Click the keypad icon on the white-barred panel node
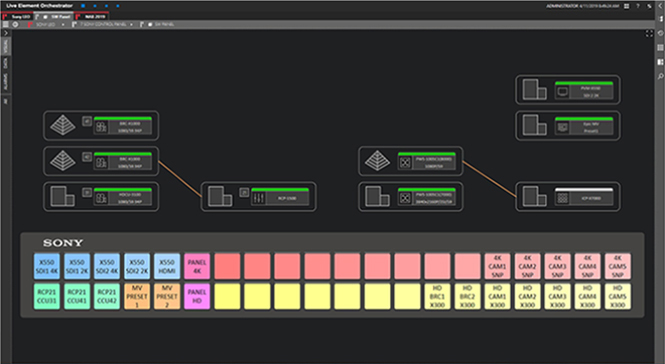Viewport: 665px width, 364px height. coord(562,198)
